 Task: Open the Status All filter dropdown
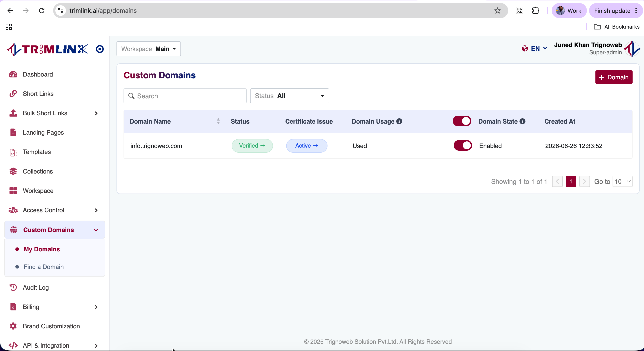289,96
